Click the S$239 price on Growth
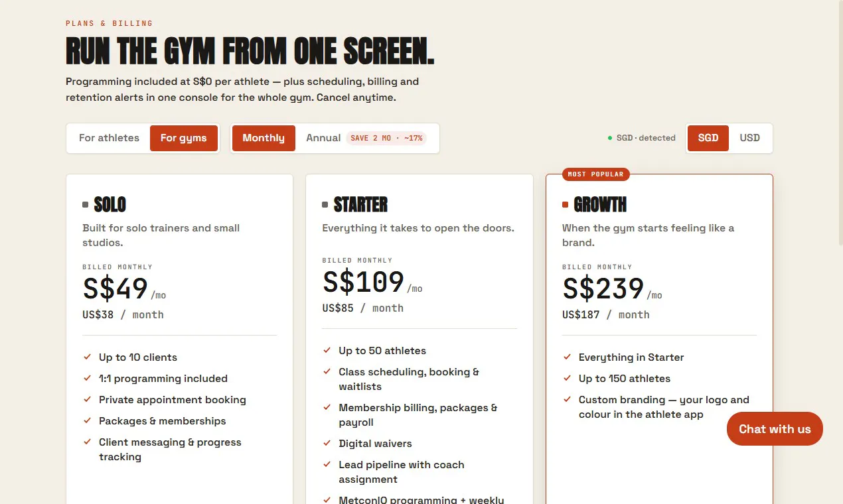The width and height of the screenshot is (843, 504). 603,288
